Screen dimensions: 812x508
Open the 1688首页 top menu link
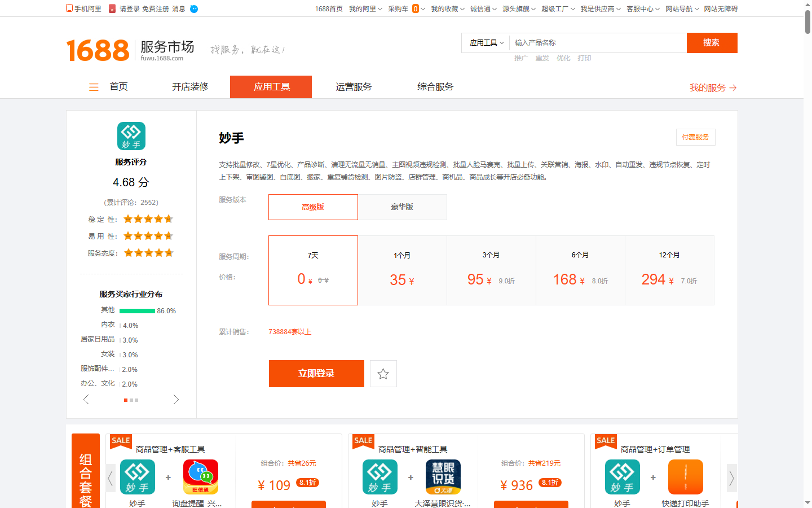[329, 9]
